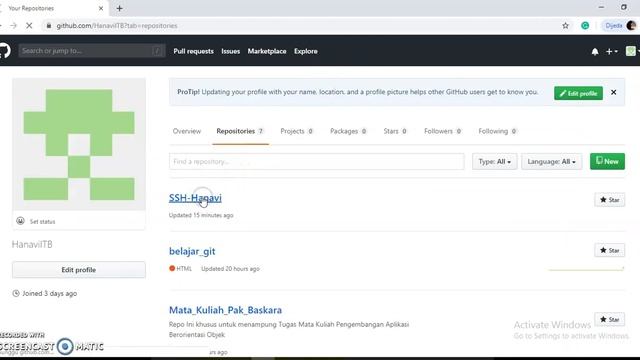Click the green Grammarly extension icon

(x=585, y=26)
